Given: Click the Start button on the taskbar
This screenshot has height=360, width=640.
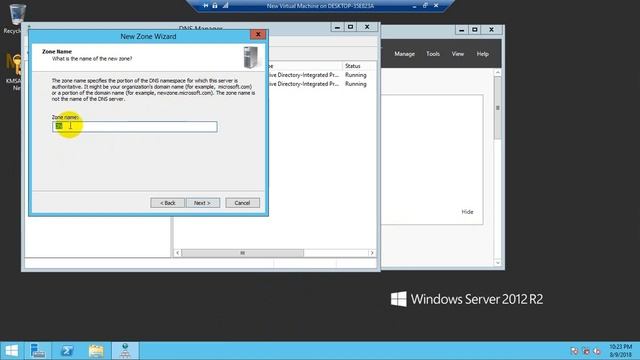Looking at the screenshot, I should 12,351.
